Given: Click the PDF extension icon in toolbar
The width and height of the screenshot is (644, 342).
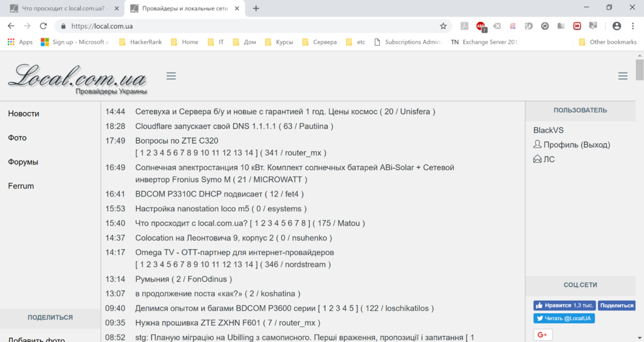Looking at the screenshot, I should pyautogui.click(x=464, y=26).
